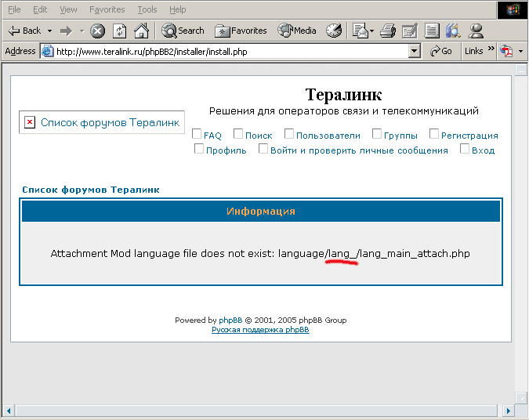
Task: Open the Favorites menu
Action: tap(107, 9)
